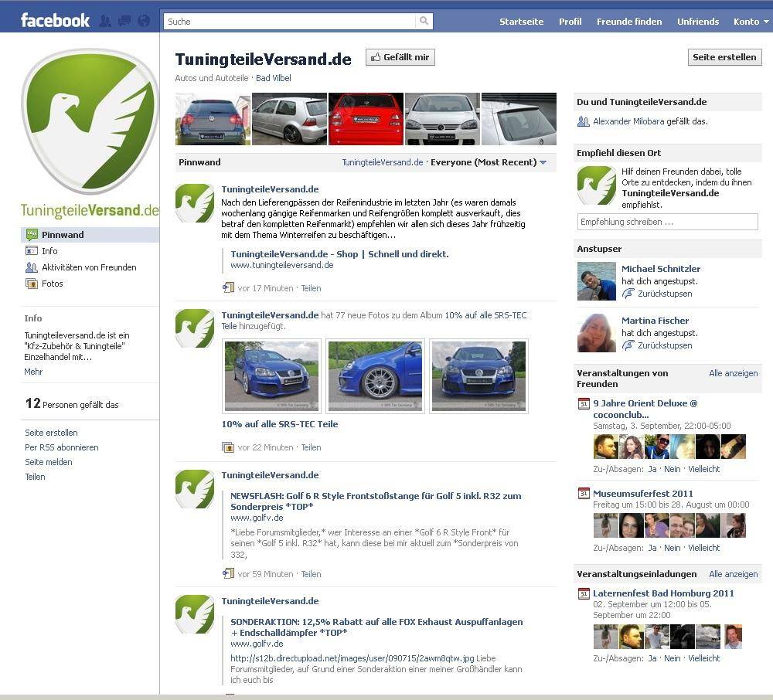Open the blue Golf wheel close-up photo
Viewport: 773px width, 700px height.
(x=375, y=375)
